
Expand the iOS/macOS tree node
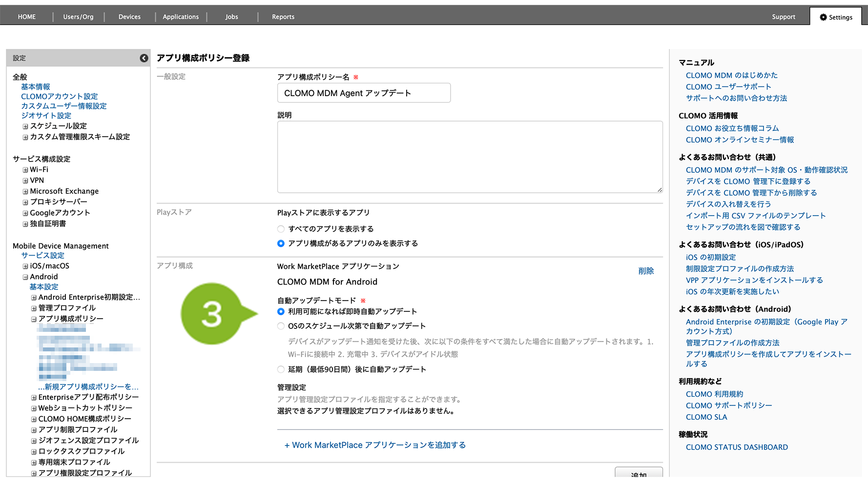(x=25, y=266)
